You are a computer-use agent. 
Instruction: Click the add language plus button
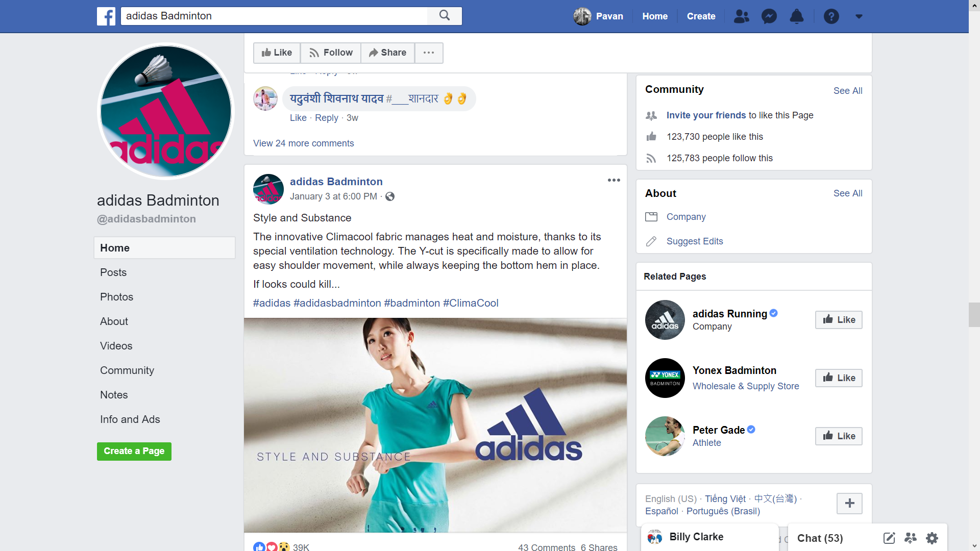tap(849, 504)
